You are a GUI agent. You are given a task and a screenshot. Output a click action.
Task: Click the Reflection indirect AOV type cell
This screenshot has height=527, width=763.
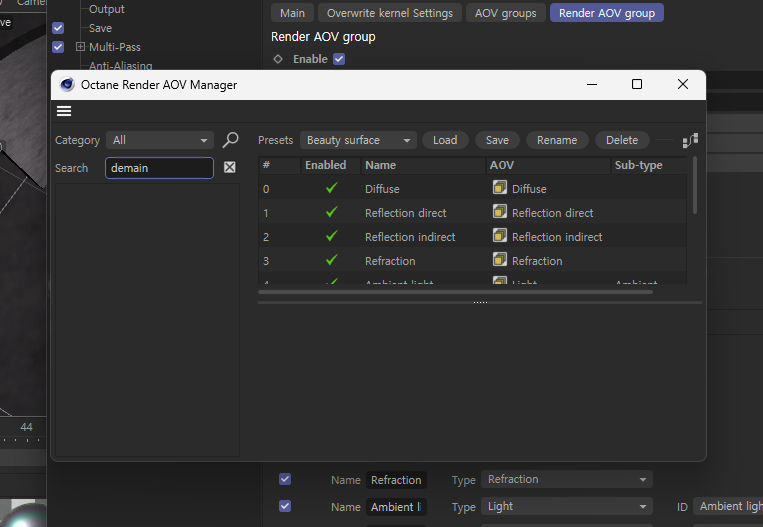pyautogui.click(x=557, y=237)
